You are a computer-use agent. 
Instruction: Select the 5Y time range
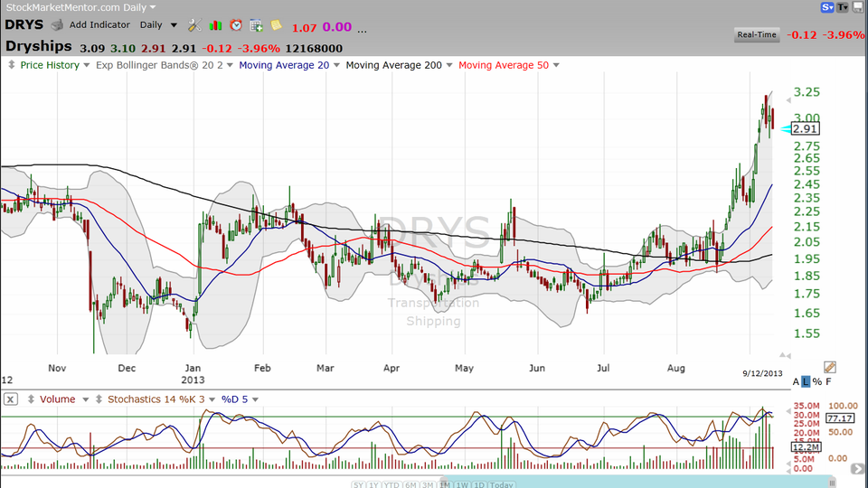(358, 484)
